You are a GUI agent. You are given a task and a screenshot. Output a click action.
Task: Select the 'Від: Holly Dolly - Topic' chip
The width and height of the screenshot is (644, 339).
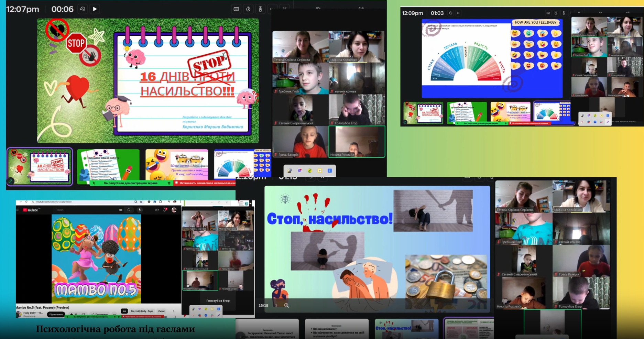click(142, 311)
